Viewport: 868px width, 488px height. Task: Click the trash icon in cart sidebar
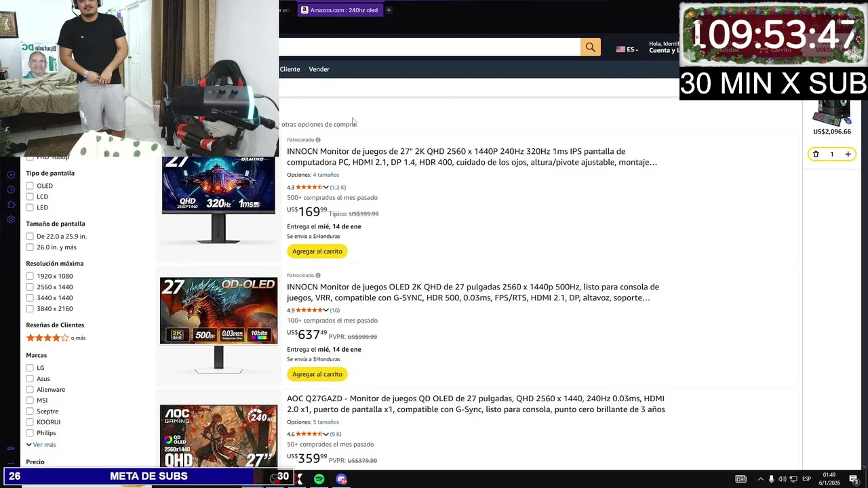pyautogui.click(x=816, y=155)
